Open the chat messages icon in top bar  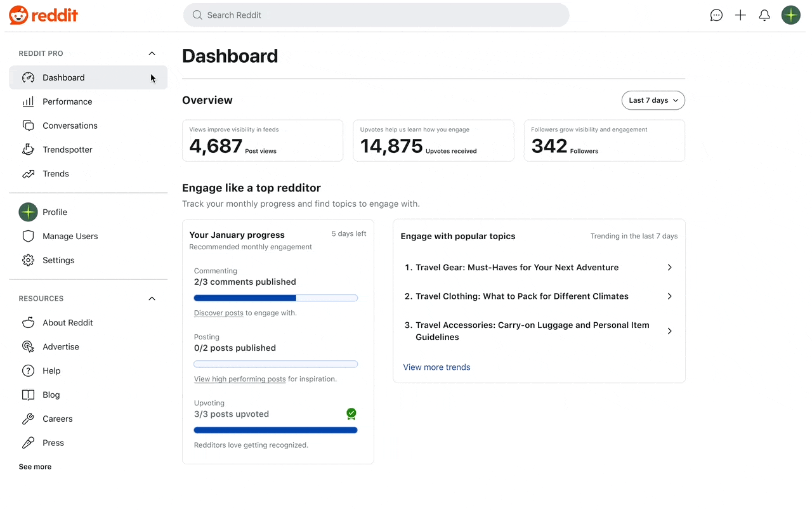716,15
